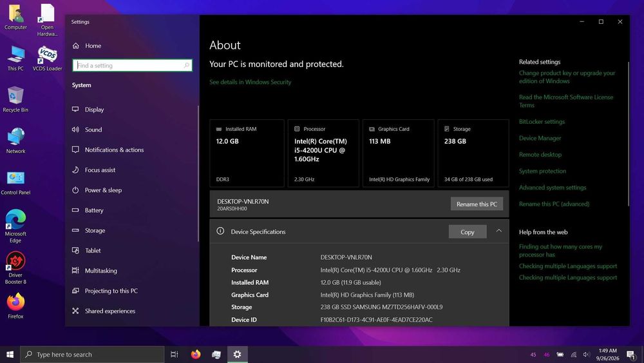Viewport: 644px width, 363px height.
Task: Click the Windows Start button
Action: click(10, 355)
